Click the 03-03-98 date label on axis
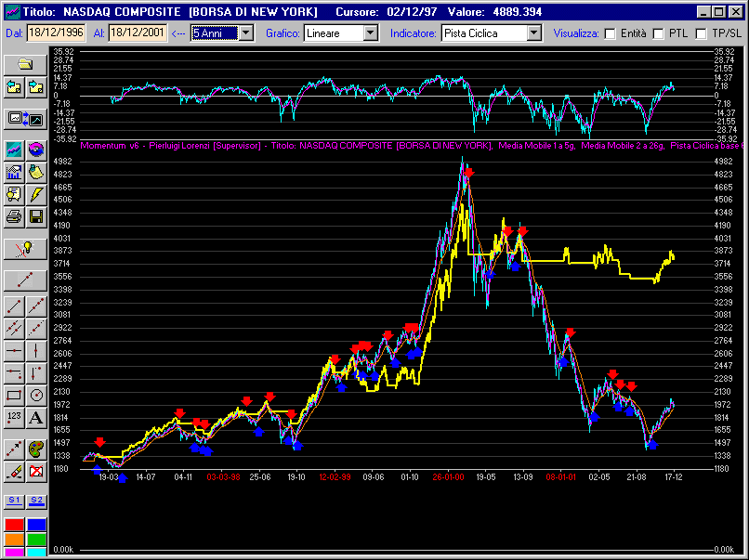This screenshot has height=560, width=749. (x=223, y=477)
